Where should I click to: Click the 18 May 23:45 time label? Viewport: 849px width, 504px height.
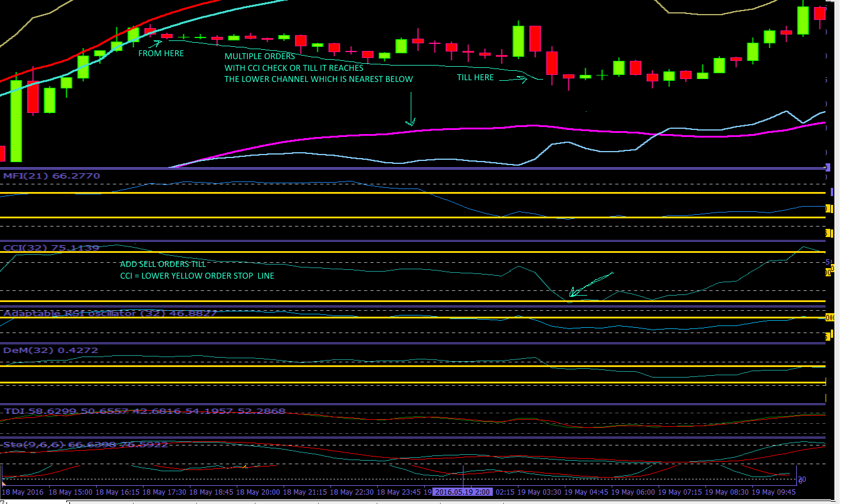398,492
